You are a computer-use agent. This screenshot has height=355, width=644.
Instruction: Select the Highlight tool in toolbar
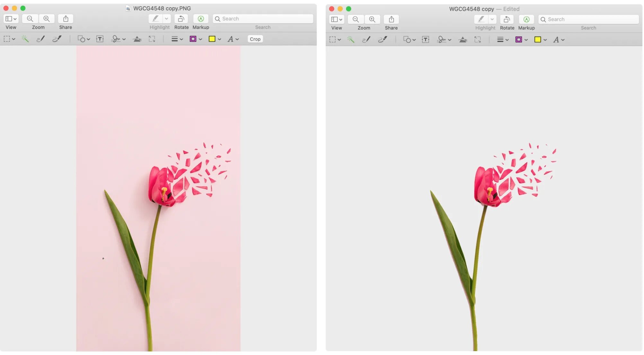(x=156, y=18)
